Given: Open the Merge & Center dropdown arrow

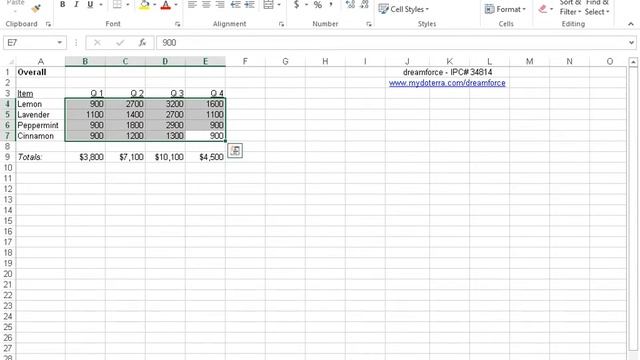Looking at the screenshot, I should (x=279, y=4).
